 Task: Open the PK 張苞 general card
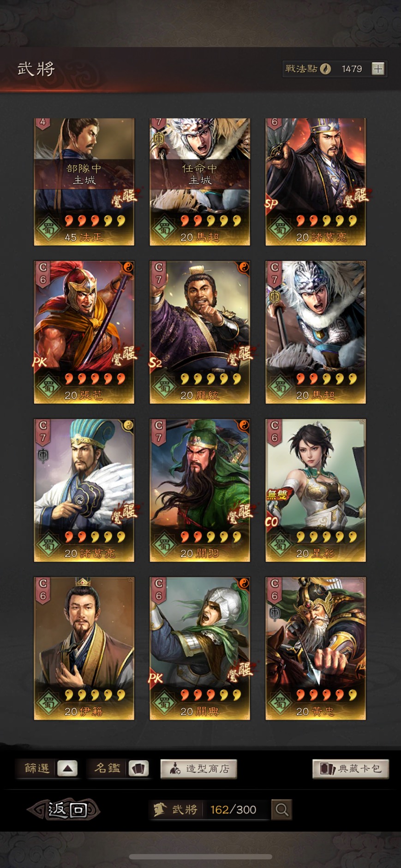84,332
